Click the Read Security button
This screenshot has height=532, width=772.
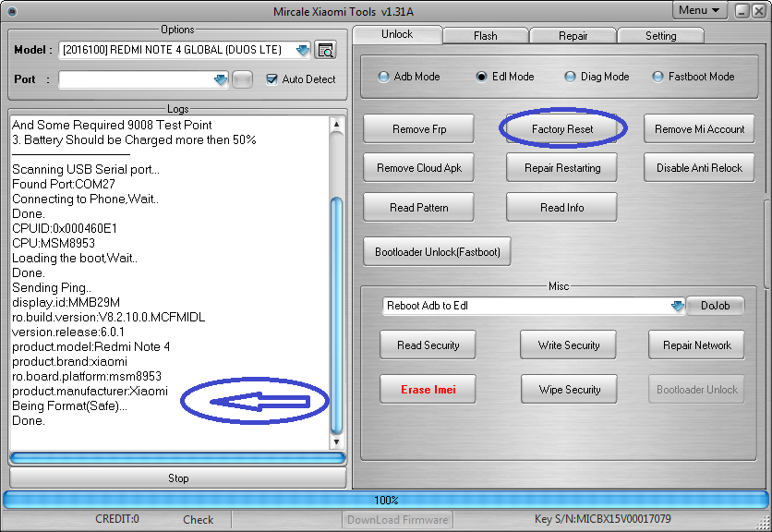point(428,345)
